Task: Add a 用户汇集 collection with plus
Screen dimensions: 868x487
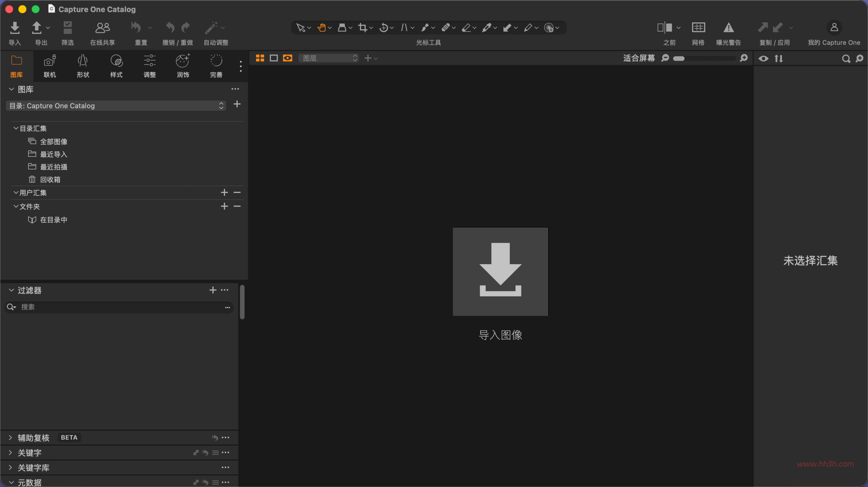Action: click(x=224, y=193)
